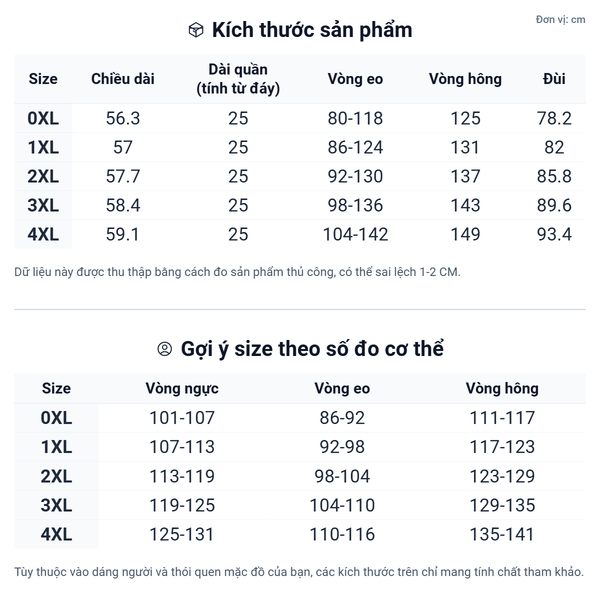
Task: Click the 93.4 thigh measurement cell
Action: pos(554,235)
